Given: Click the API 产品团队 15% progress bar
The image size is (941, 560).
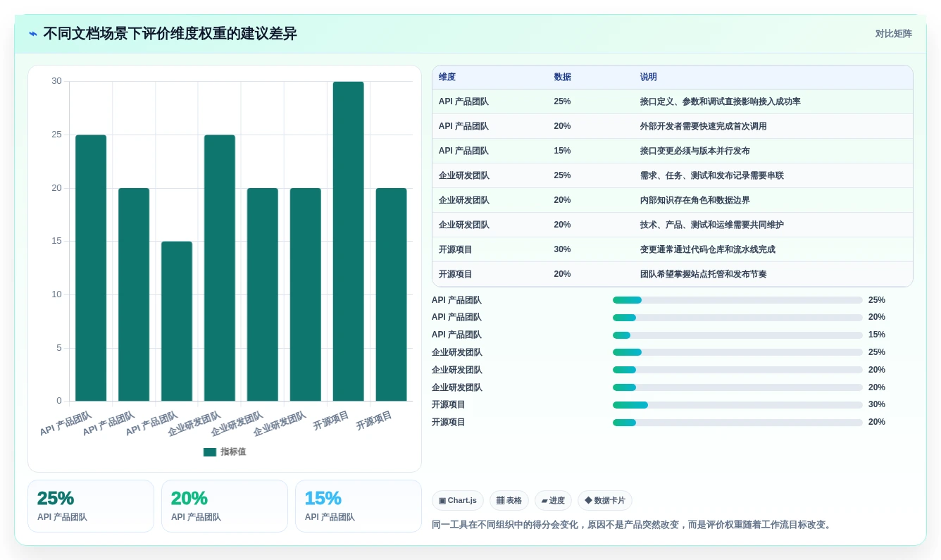Looking at the screenshot, I should click(x=737, y=335).
